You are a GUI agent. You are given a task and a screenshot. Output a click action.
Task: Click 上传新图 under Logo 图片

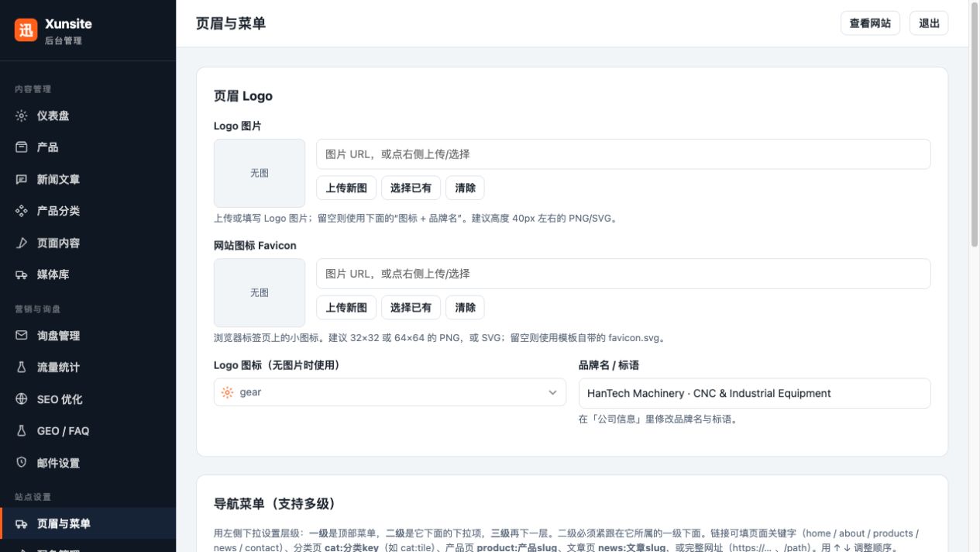click(346, 188)
